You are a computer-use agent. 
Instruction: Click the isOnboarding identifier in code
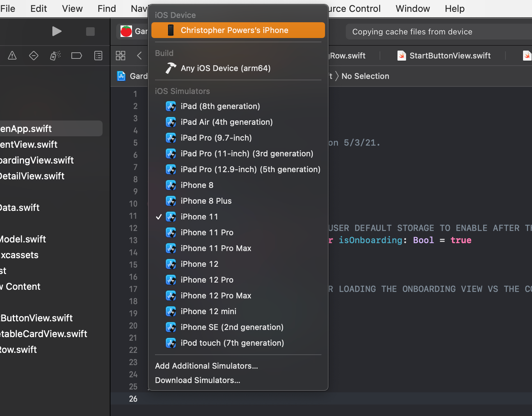pyautogui.click(x=370, y=240)
